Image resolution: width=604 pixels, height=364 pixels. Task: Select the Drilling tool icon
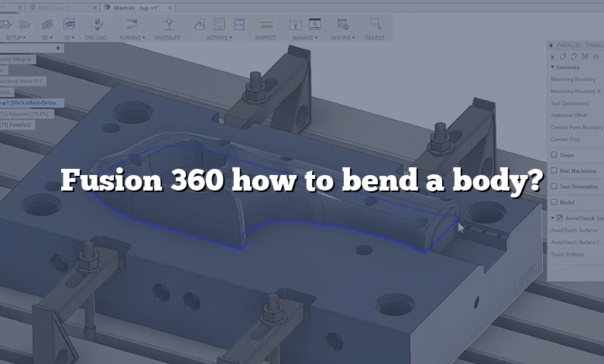click(97, 25)
